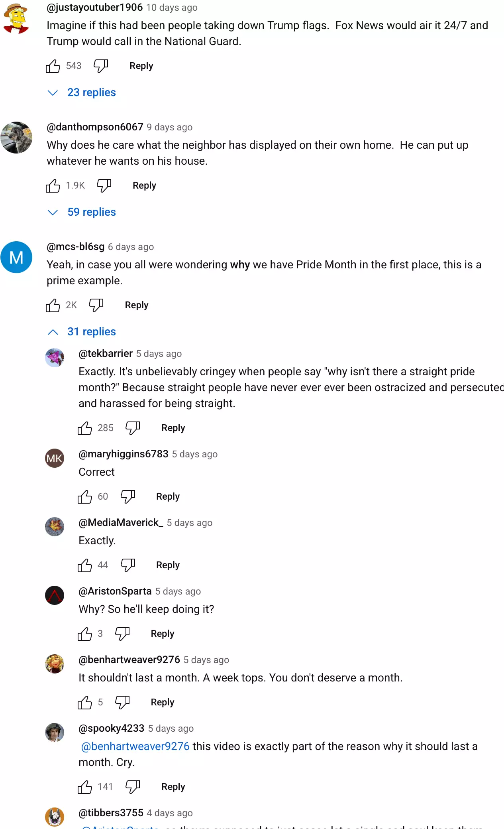Click the @danthompson6067 dog avatar
Image resolution: width=504 pixels, height=829 pixels.
coord(16,138)
